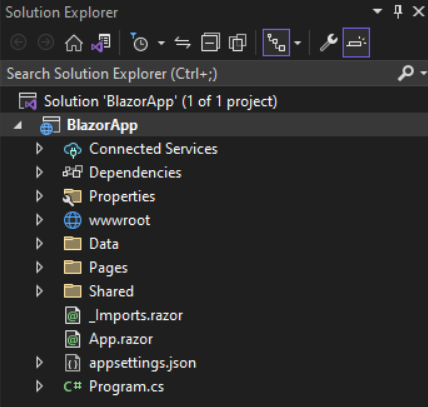Click the search magnifier icon

click(406, 73)
